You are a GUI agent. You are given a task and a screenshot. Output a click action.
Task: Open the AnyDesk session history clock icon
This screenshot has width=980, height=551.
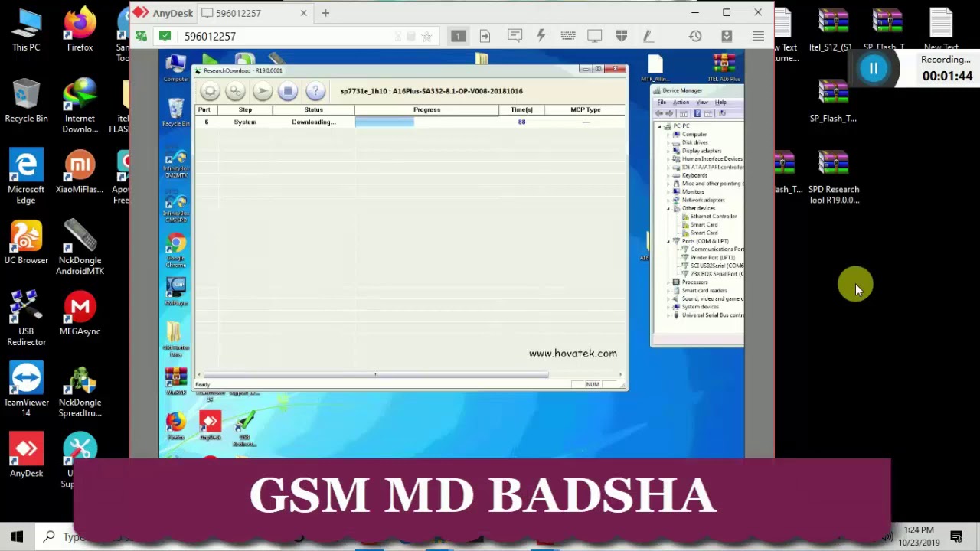695,36
